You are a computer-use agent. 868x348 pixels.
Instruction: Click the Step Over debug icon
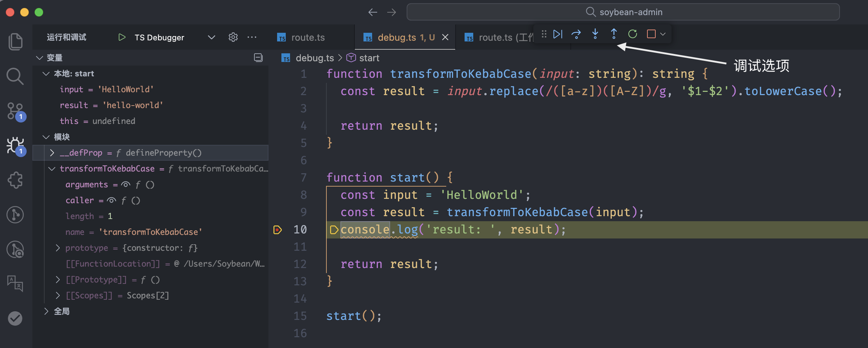pos(576,34)
